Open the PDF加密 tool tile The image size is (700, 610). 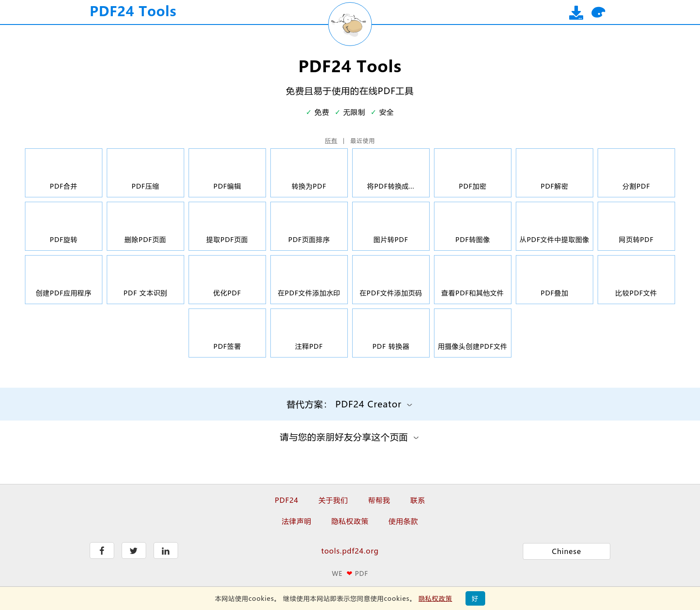[x=472, y=173]
